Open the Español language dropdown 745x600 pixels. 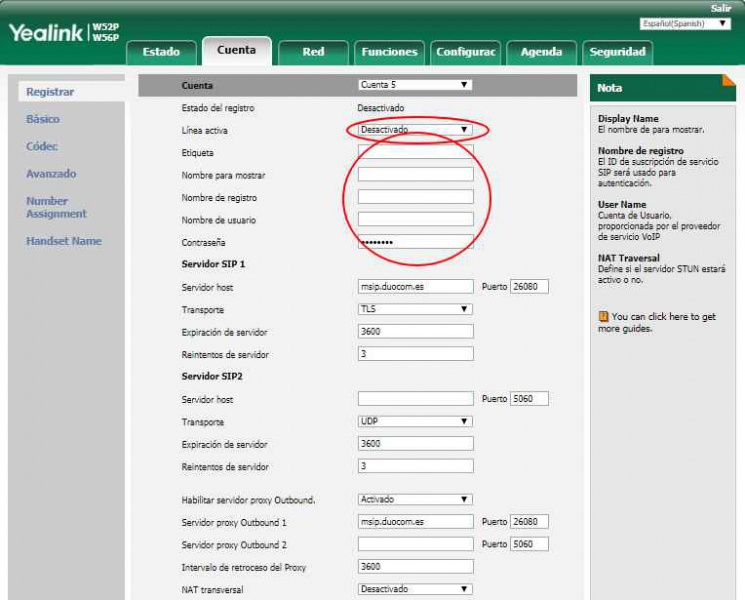pos(684,23)
